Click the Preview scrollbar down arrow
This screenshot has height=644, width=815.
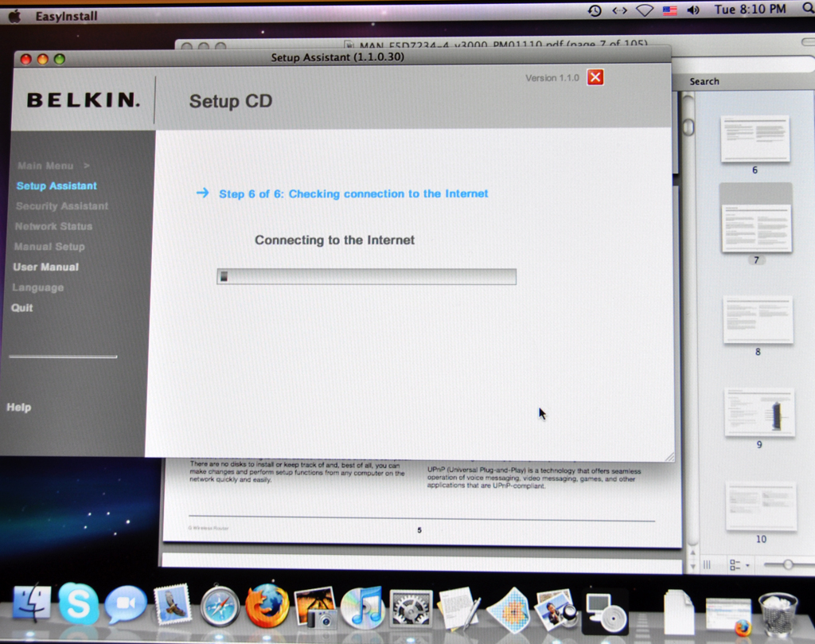tap(692, 565)
